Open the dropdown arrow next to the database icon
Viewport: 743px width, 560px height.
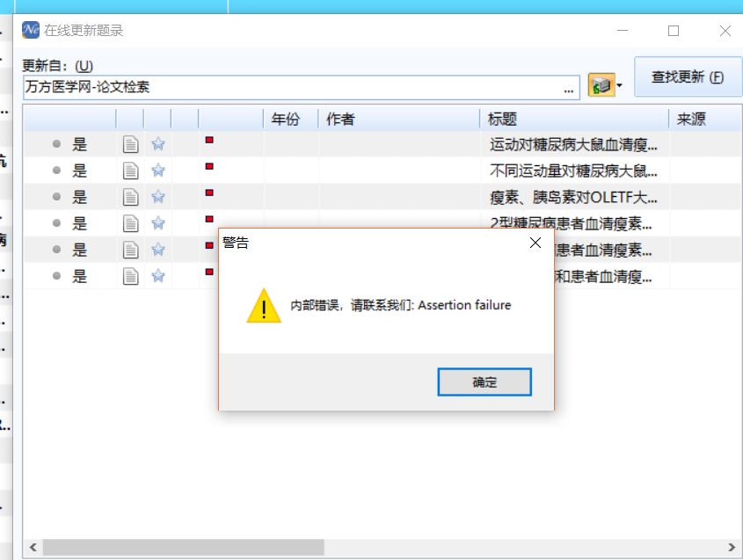click(619, 86)
